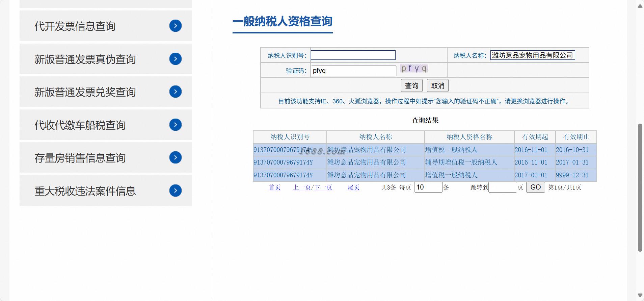The height and width of the screenshot is (301, 644).
Task: Click arrow icon beside 重大税收违法案件信息
Action: click(x=176, y=191)
